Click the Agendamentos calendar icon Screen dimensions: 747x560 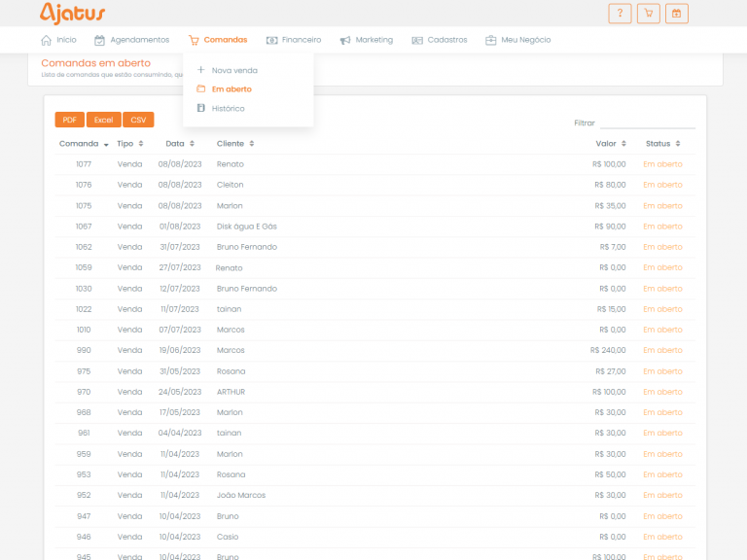point(99,40)
